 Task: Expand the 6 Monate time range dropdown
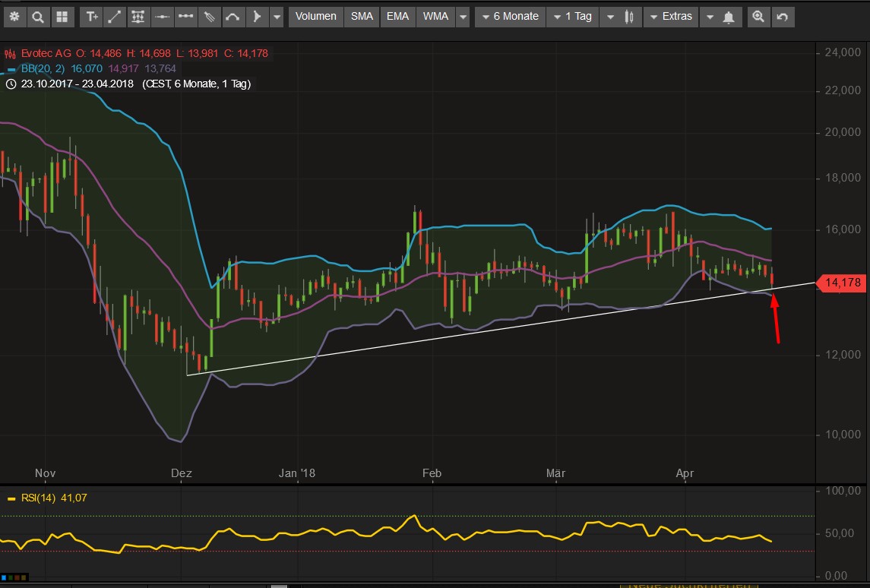pyautogui.click(x=510, y=17)
